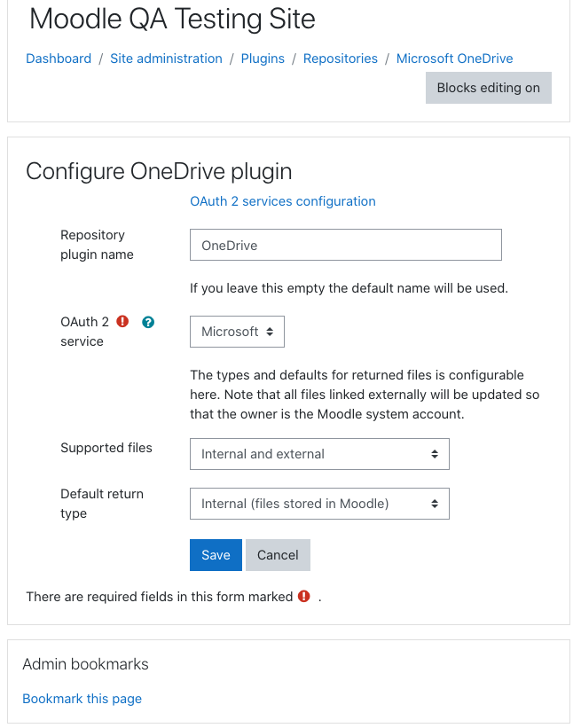Viewport: 573px width, 728px height.
Task: Click the arrows on the Supported files selector
Action: pos(434,454)
